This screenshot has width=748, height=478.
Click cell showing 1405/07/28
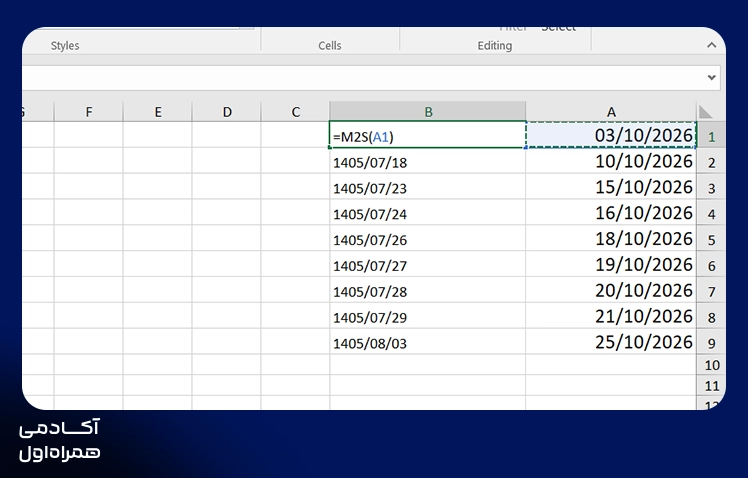click(x=428, y=291)
